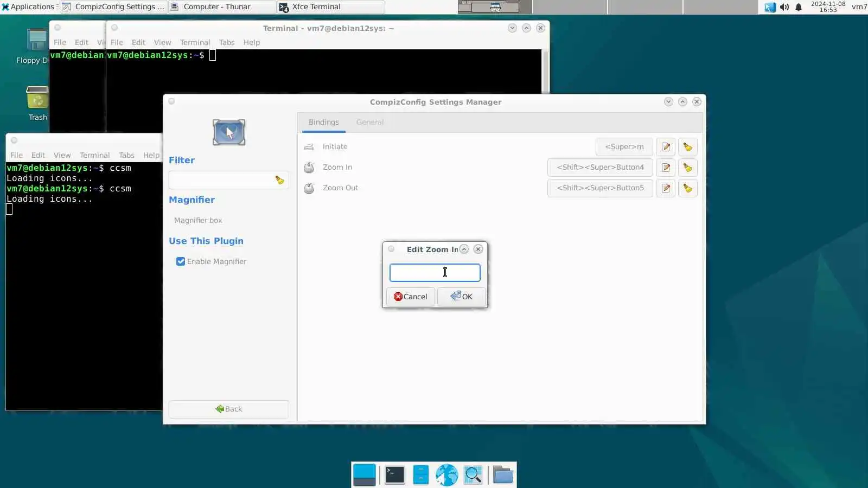The width and height of the screenshot is (868, 488).
Task: Launch web browser from the dock
Action: click(x=446, y=475)
